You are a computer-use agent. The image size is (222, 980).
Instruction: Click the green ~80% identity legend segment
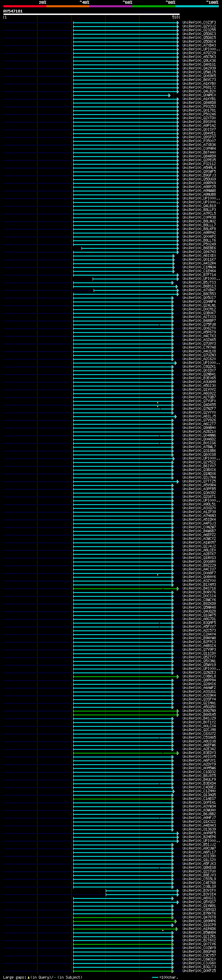click(x=154, y=6)
